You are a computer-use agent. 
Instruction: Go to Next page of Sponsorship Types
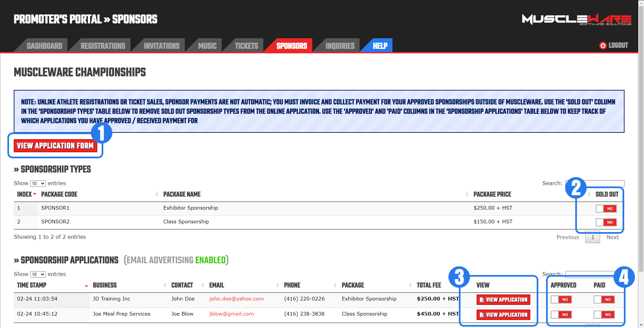click(x=612, y=237)
